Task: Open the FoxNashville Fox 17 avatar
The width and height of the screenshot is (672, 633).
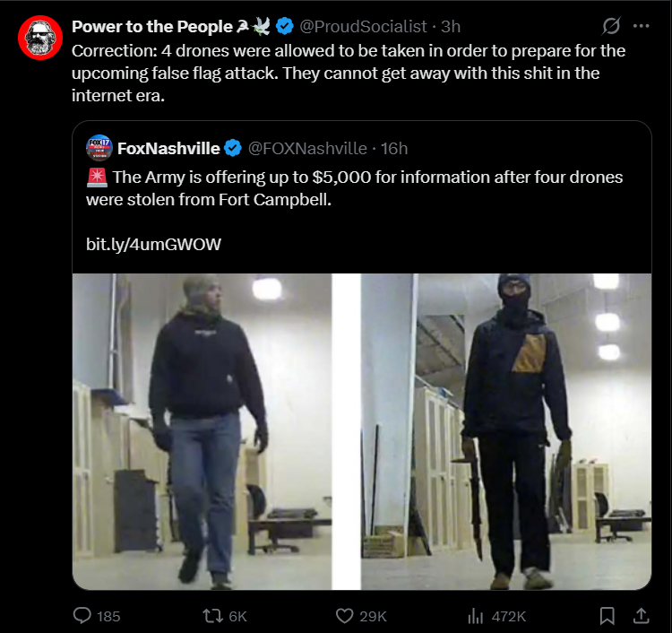Action: pyautogui.click(x=99, y=148)
